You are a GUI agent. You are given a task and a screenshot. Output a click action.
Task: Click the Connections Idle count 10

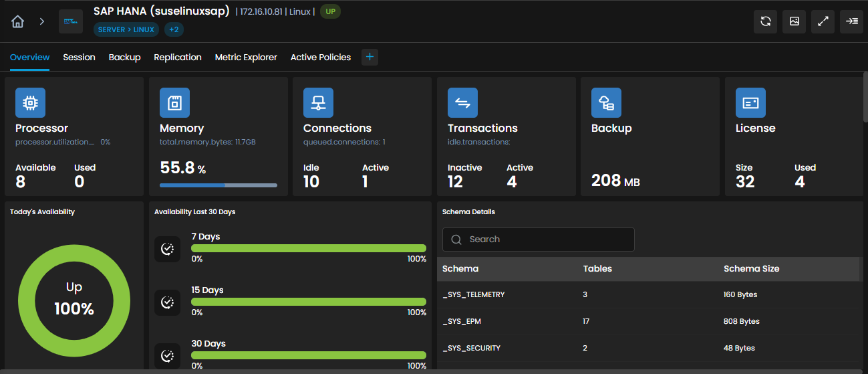pos(311,181)
